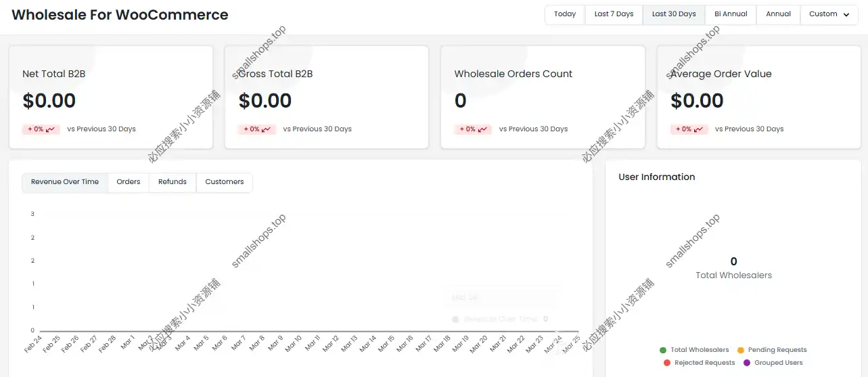
Task: Click the User Information heading
Action: click(x=657, y=177)
